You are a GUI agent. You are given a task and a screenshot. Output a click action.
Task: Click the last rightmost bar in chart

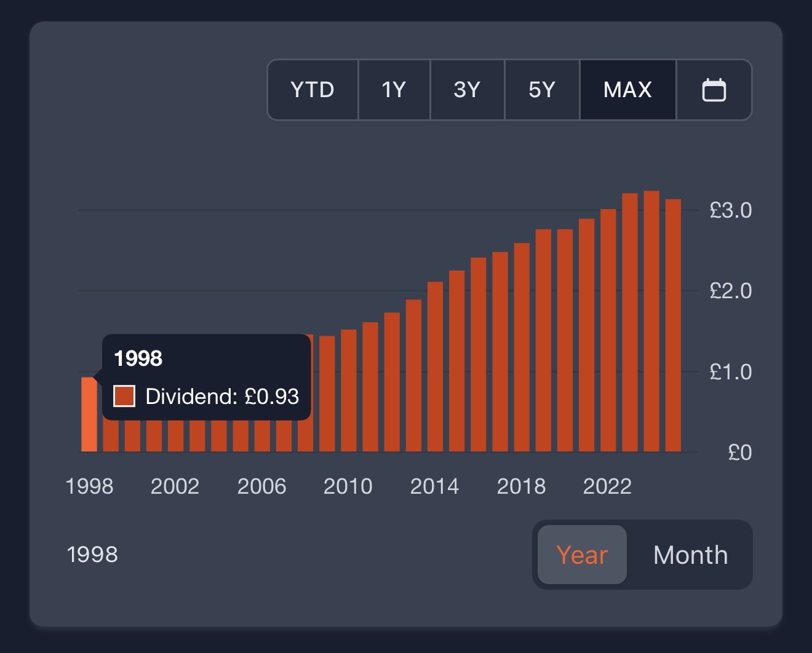pyautogui.click(x=673, y=326)
